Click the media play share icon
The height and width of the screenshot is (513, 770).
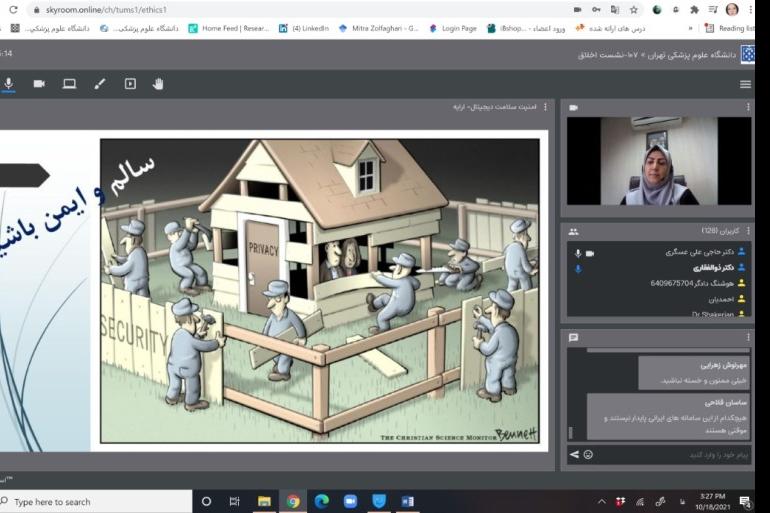(x=130, y=84)
